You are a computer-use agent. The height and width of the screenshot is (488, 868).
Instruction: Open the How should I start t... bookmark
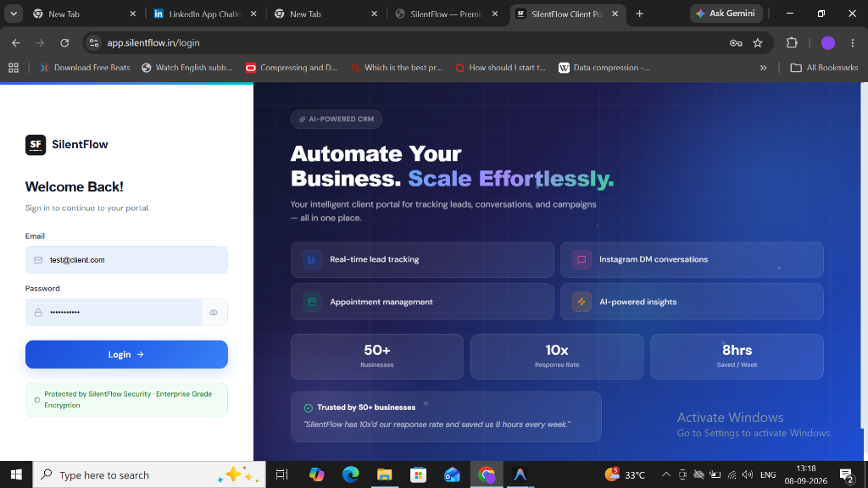pos(500,68)
